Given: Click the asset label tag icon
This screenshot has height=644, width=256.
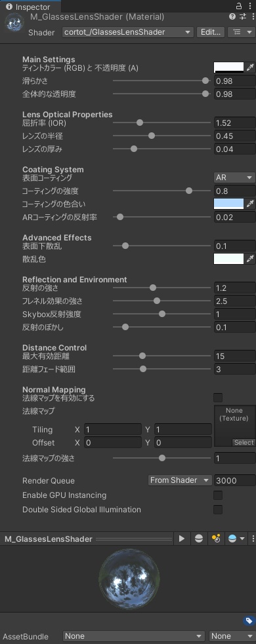Looking at the screenshot, I should pyautogui.click(x=249, y=620).
